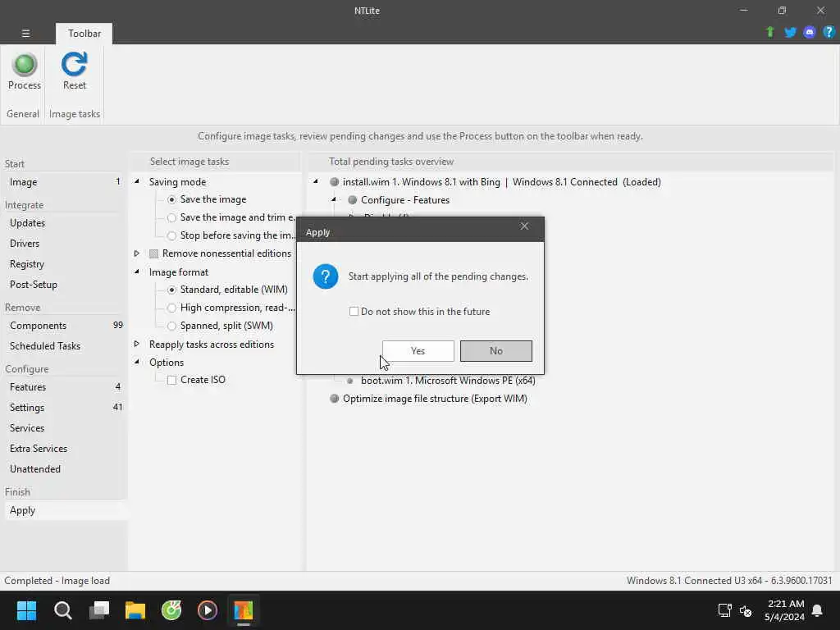840x630 pixels.
Task: Click the blue help question icon
Action: 829,32
